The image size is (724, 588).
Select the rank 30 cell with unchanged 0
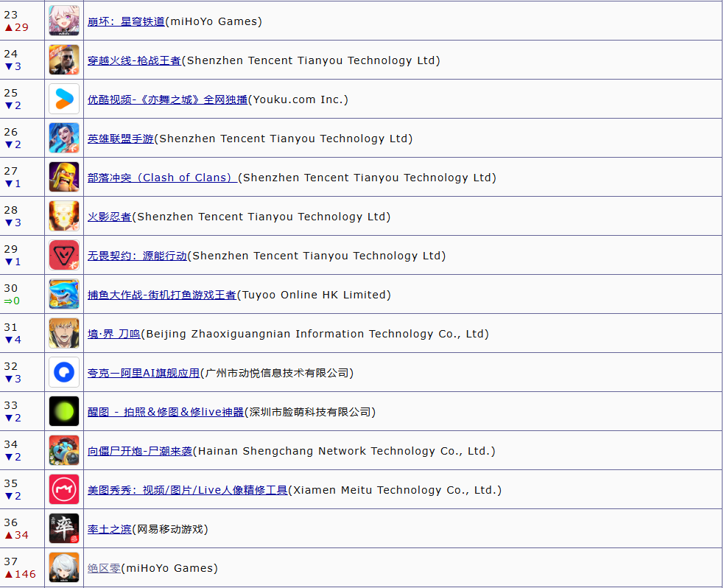(x=22, y=294)
